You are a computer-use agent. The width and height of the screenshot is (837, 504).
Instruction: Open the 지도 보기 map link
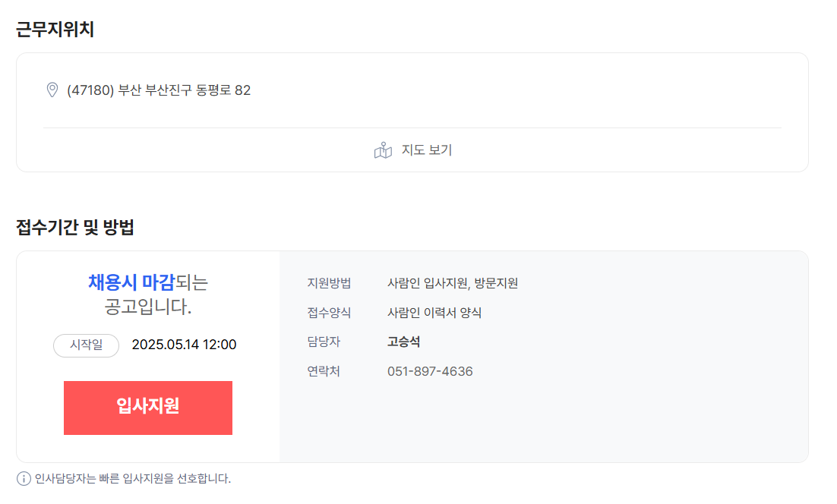(x=412, y=150)
